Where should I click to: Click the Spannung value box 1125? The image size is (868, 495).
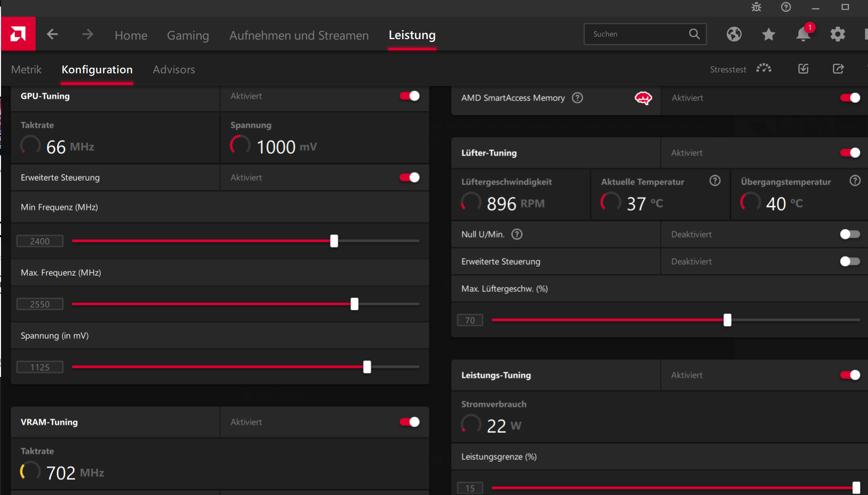coord(40,367)
